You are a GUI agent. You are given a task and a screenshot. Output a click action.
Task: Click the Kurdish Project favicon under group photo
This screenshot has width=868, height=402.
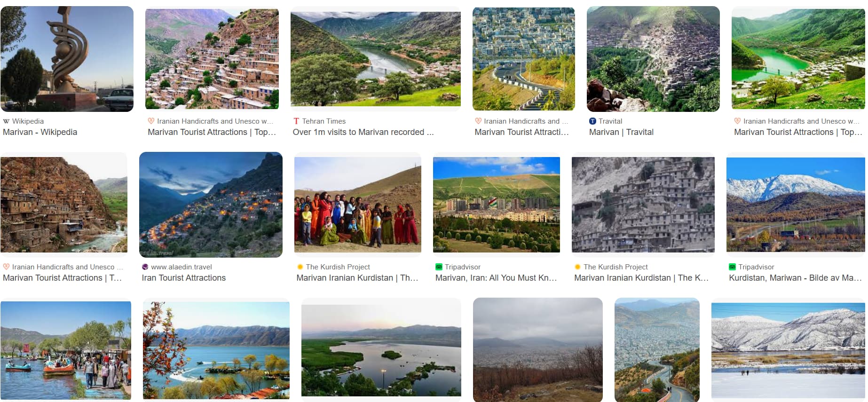click(x=300, y=267)
